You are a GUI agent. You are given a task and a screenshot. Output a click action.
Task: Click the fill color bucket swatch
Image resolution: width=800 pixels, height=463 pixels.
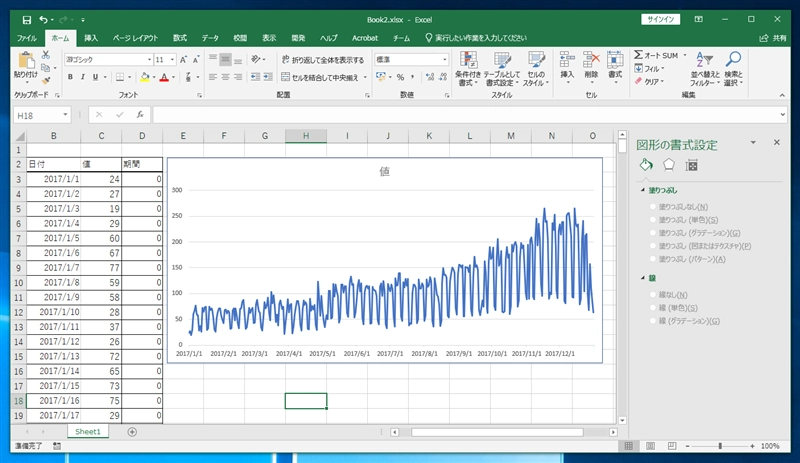pos(145,77)
